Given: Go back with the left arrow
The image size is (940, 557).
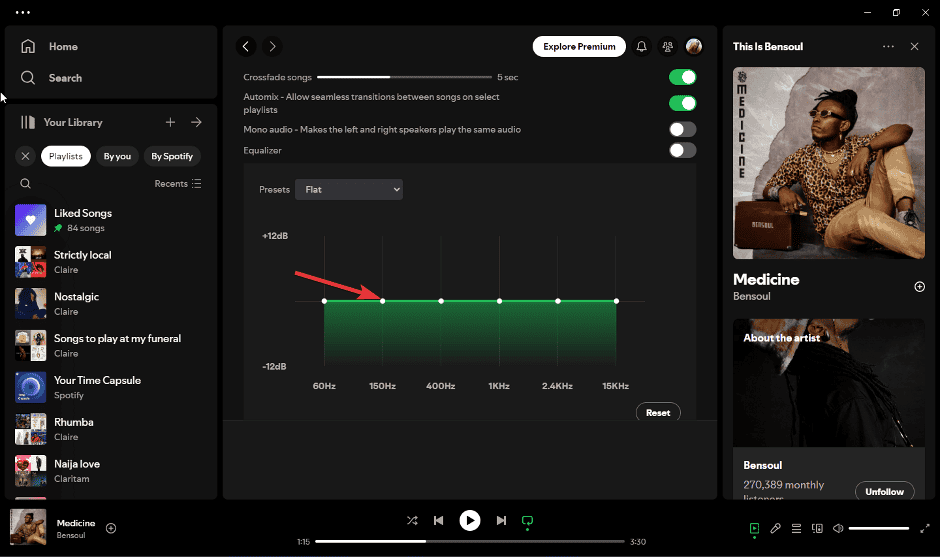Looking at the screenshot, I should 246,46.
